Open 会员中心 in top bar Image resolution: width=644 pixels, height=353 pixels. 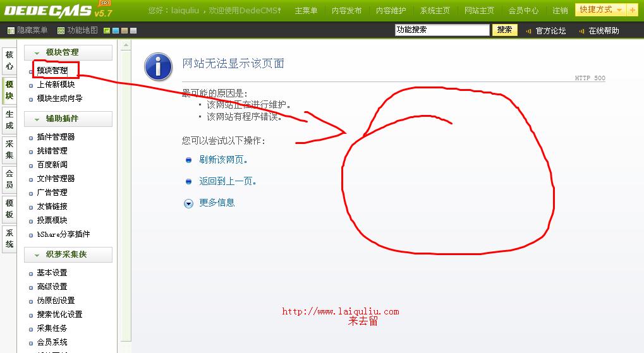(x=523, y=10)
